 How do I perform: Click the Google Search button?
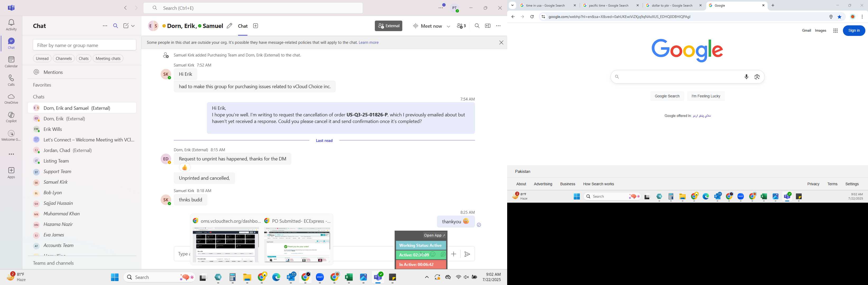click(x=667, y=96)
